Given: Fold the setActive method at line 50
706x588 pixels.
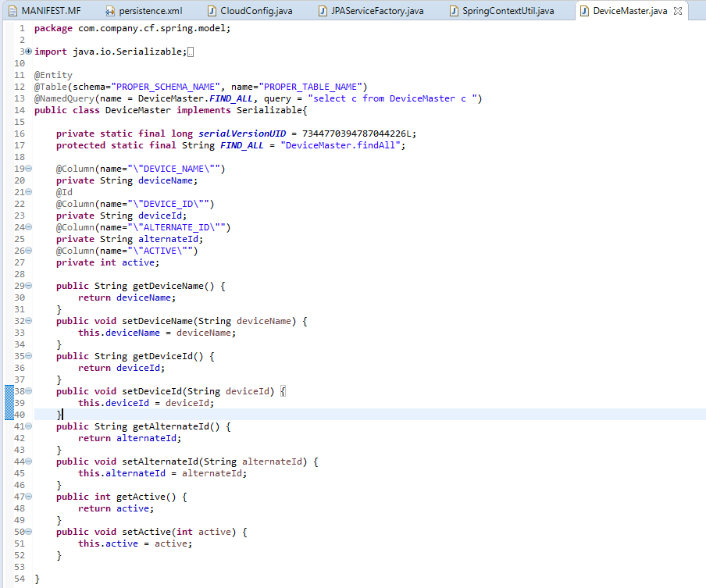Looking at the screenshot, I should pyautogui.click(x=29, y=532).
